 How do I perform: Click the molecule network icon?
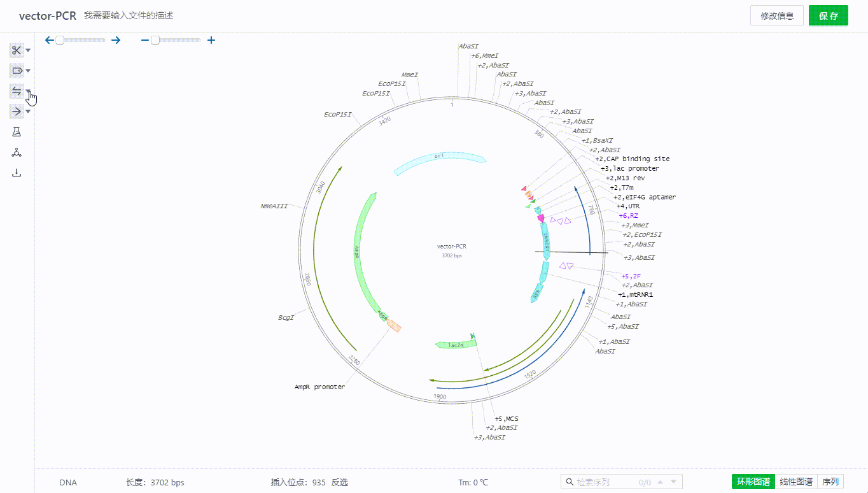pos(17,152)
